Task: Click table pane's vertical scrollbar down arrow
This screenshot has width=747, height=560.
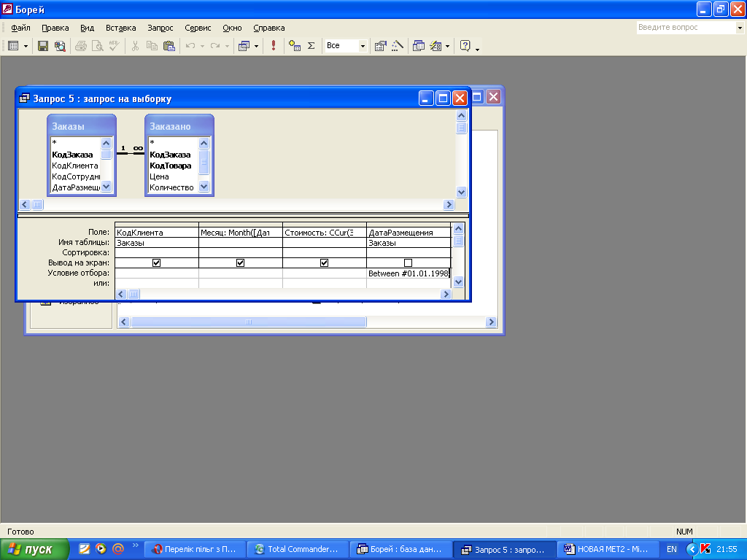Action: point(461,192)
